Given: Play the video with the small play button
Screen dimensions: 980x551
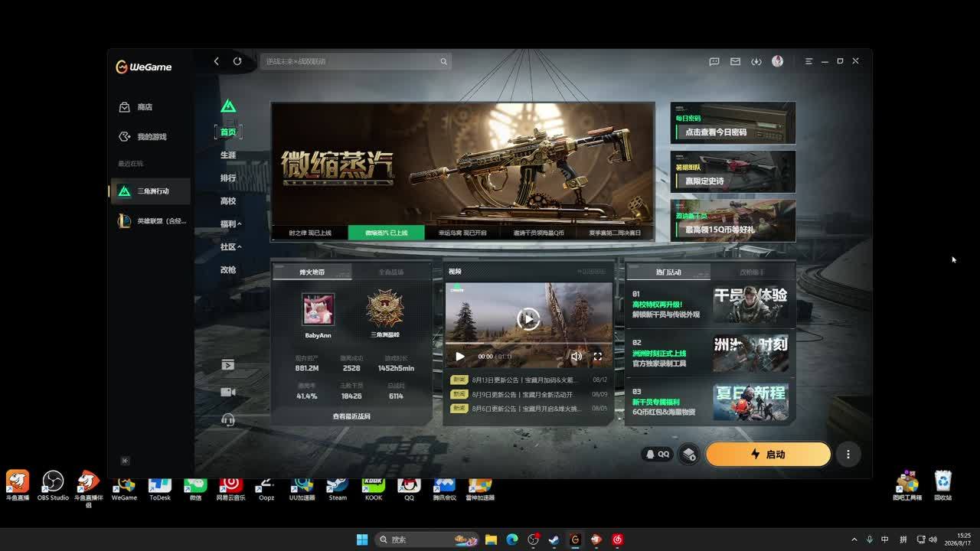Looking at the screenshot, I should [x=459, y=357].
